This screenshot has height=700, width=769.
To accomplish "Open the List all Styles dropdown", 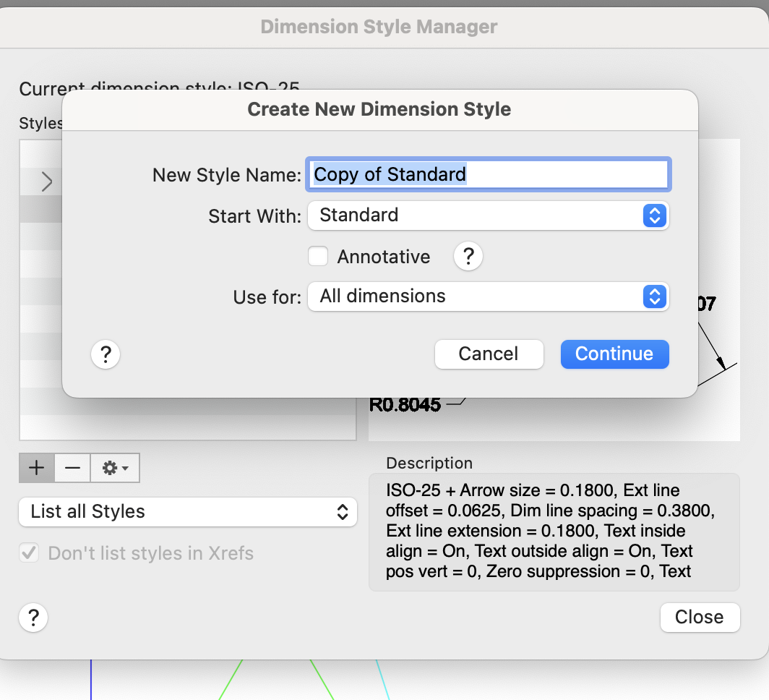I will point(188,512).
